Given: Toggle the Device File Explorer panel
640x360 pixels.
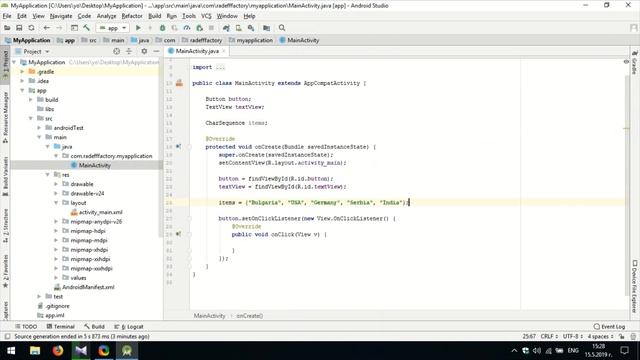Looking at the screenshot, I should pyautogui.click(x=635, y=287).
